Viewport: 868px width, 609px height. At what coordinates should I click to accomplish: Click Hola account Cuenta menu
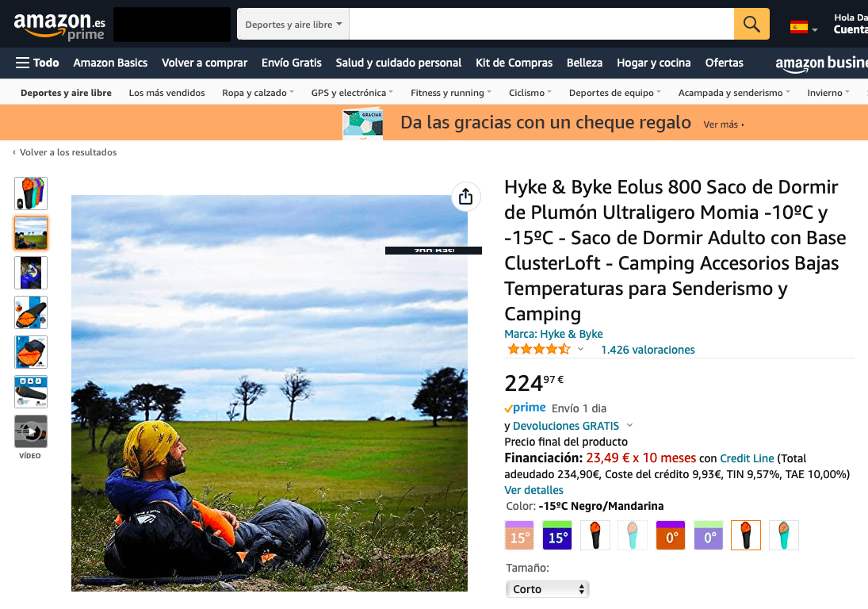coord(851,24)
